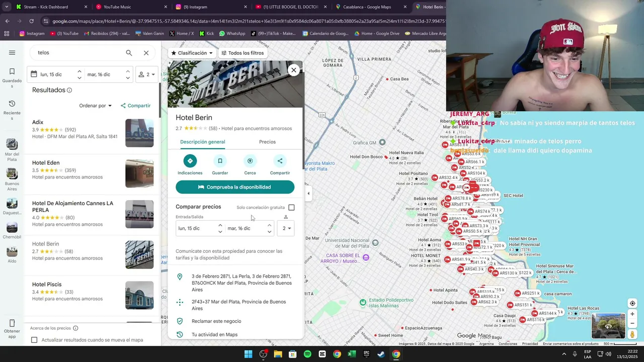Click the Street View pegman icon
Image resolution: width=644 pixels, height=362 pixels.
(632, 334)
